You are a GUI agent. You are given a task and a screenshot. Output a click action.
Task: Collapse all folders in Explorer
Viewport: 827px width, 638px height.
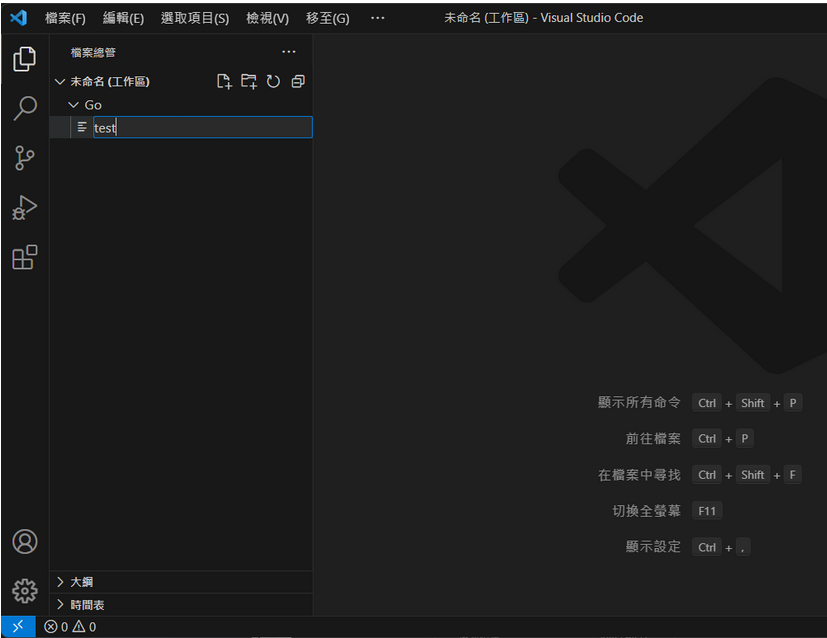point(298,81)
